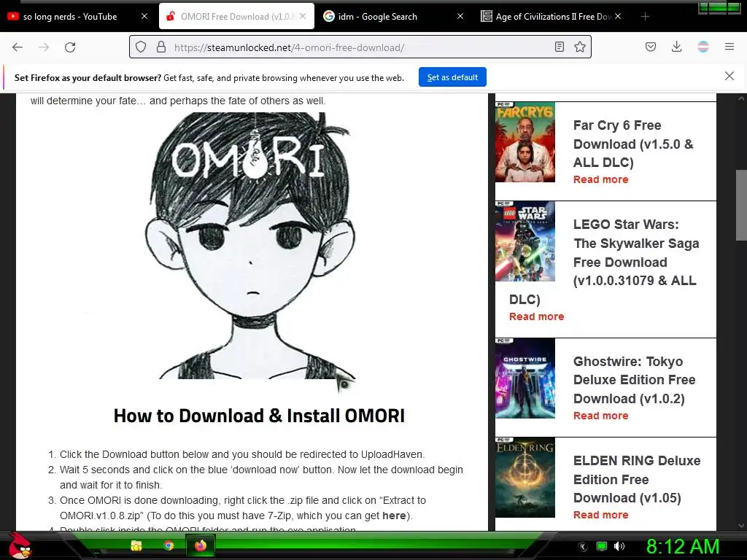Open ELDEN RING Deluxe Edition title
This screenshot has width=747, height=560.
pos(636,479)
